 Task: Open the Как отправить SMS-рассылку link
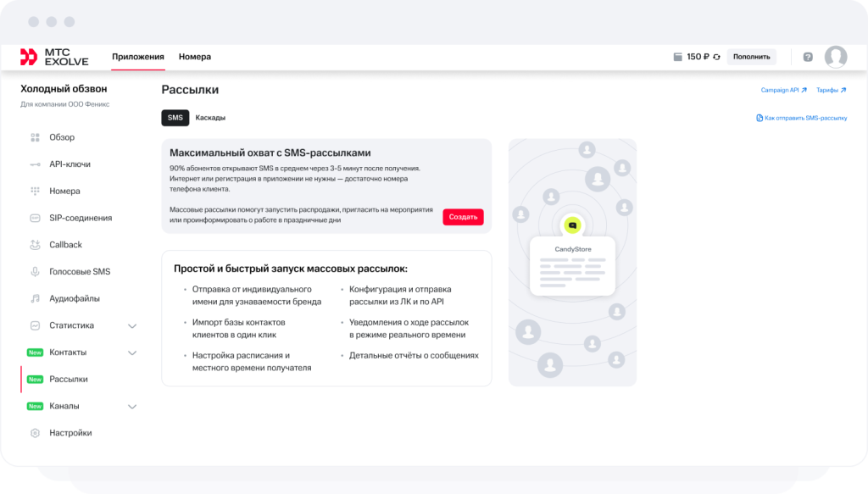coord(801,119)
